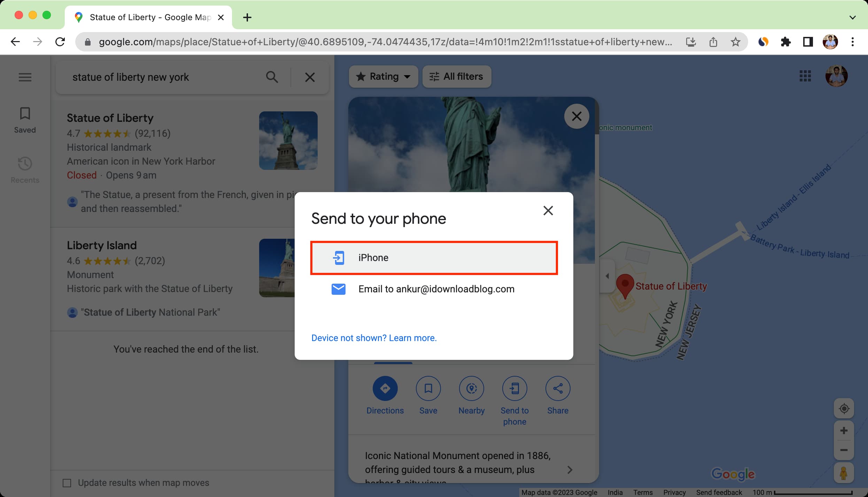The image size is (868, 497).
Task: Click Send to phone icon
Action: pyautogui.click(x=514, y=388)
